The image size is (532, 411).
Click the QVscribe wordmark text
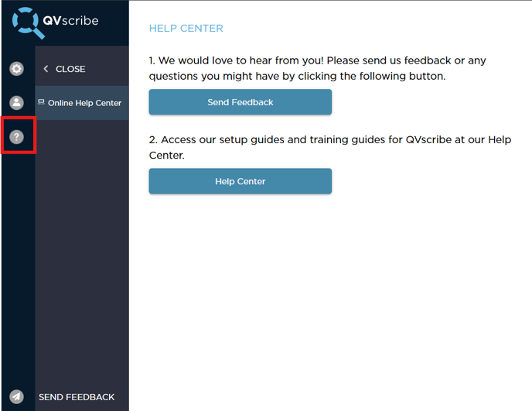coord(70,20)
